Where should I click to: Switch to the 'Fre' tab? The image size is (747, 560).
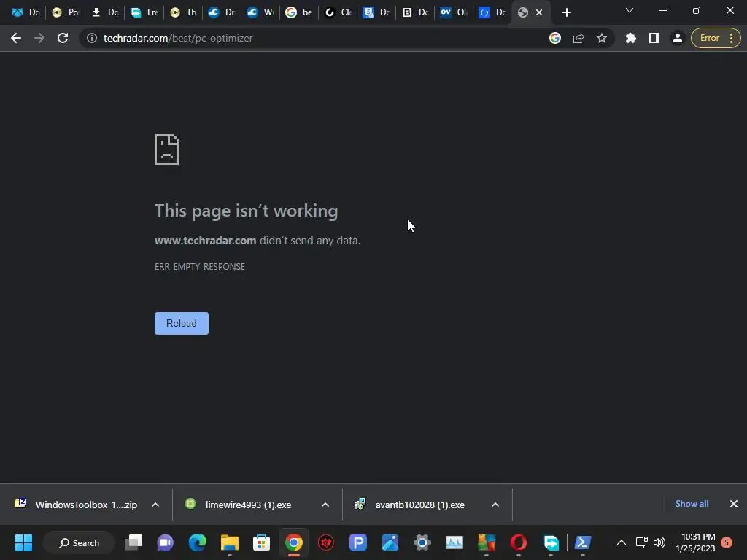[144, 12]
